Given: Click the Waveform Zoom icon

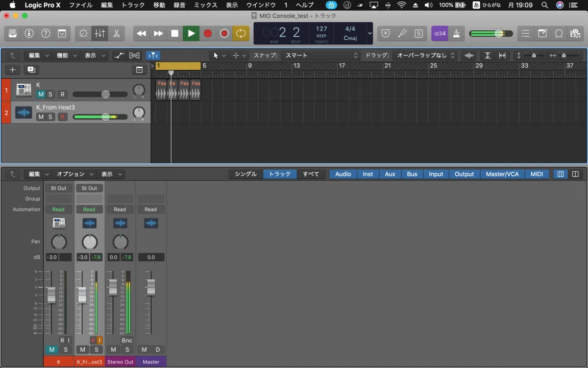Looking at the screenshot, I should (x=469, y=55).
